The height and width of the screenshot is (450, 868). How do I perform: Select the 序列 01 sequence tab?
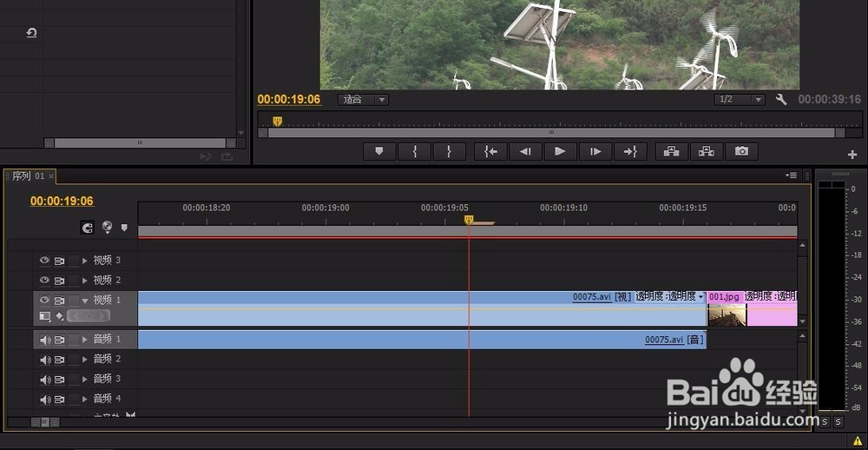coord(28,176)
